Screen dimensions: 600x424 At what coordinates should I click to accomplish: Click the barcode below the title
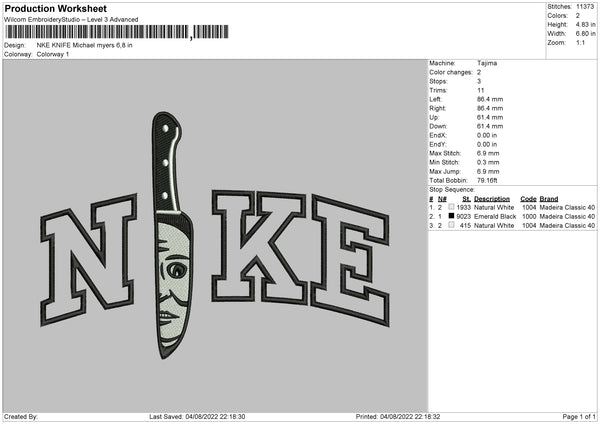click(x=117, y=32)
